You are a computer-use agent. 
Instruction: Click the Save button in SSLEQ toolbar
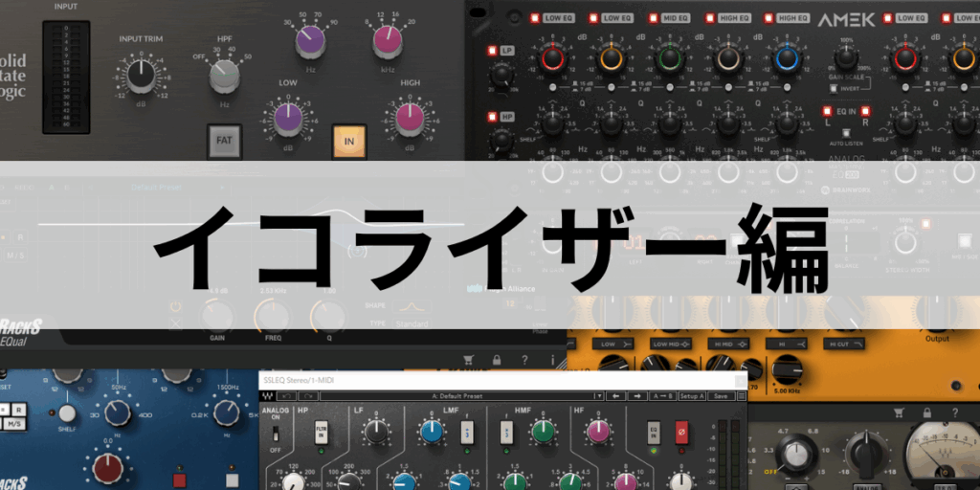pyautogui.click(x=722, y=395)
